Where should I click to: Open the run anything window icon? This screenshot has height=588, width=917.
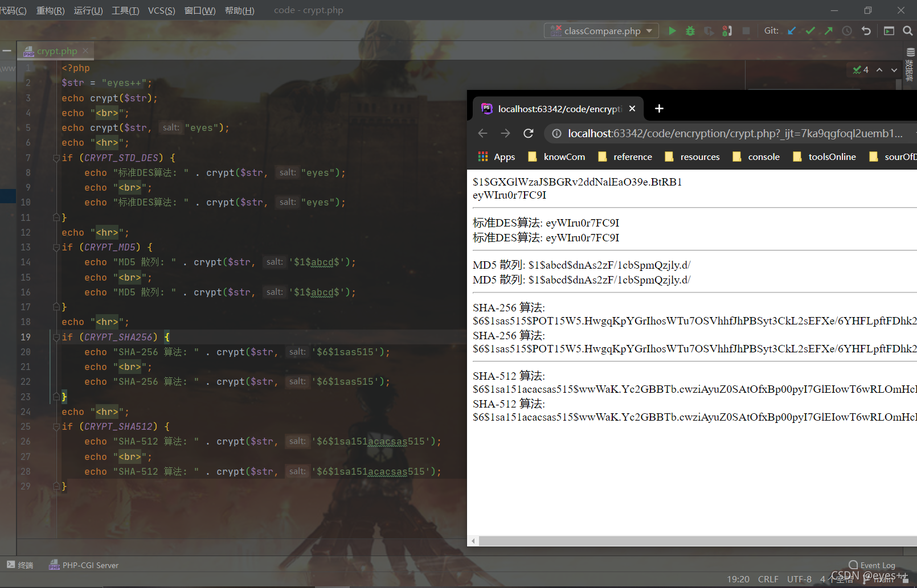[889, 31]
